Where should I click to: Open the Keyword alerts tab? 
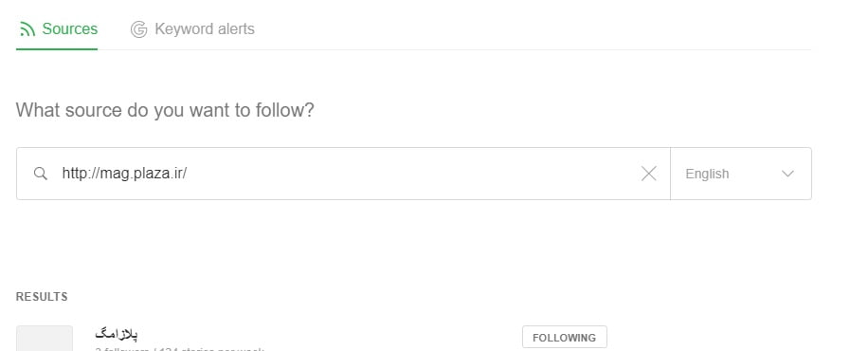(192, 28)
